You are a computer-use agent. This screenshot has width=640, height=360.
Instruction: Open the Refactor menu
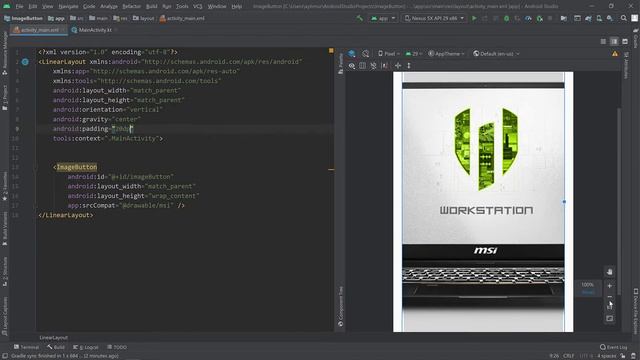click(x=131, y=7)
